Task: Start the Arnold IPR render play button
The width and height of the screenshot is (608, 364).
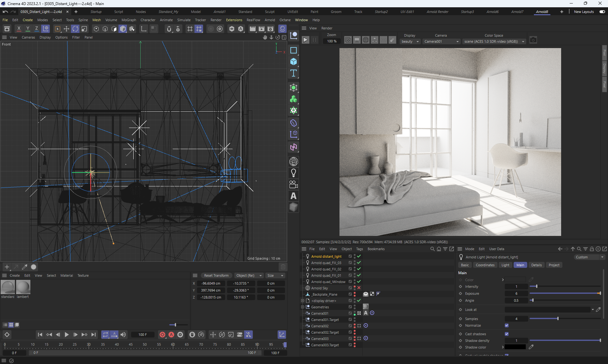Action: (x=305, y=40)
